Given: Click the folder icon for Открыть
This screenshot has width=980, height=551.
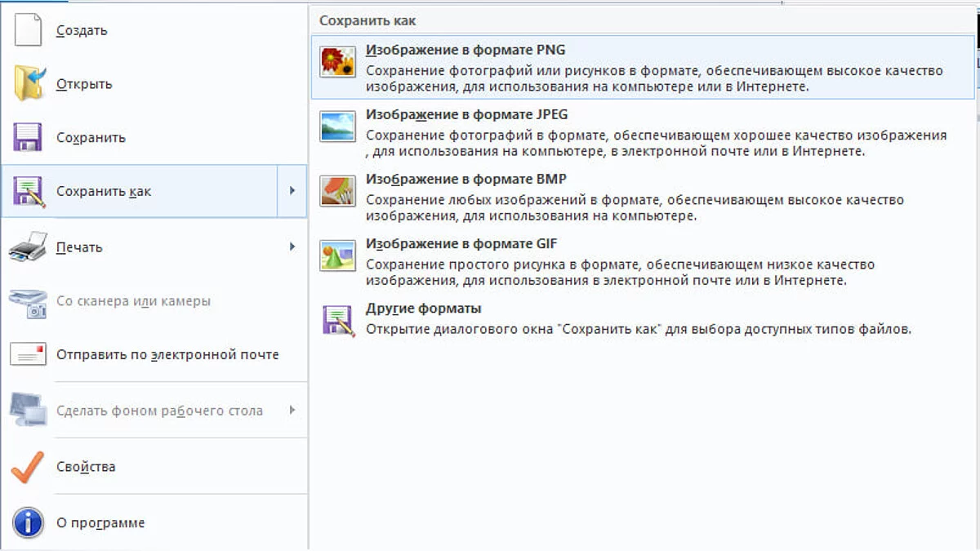Looking at the screenshot, I should (29, 84).
